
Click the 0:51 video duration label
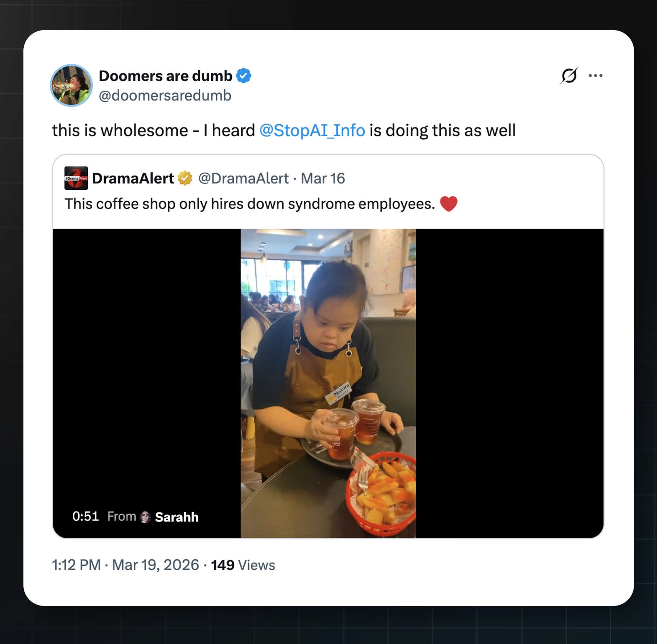click(x=85, y=517)
